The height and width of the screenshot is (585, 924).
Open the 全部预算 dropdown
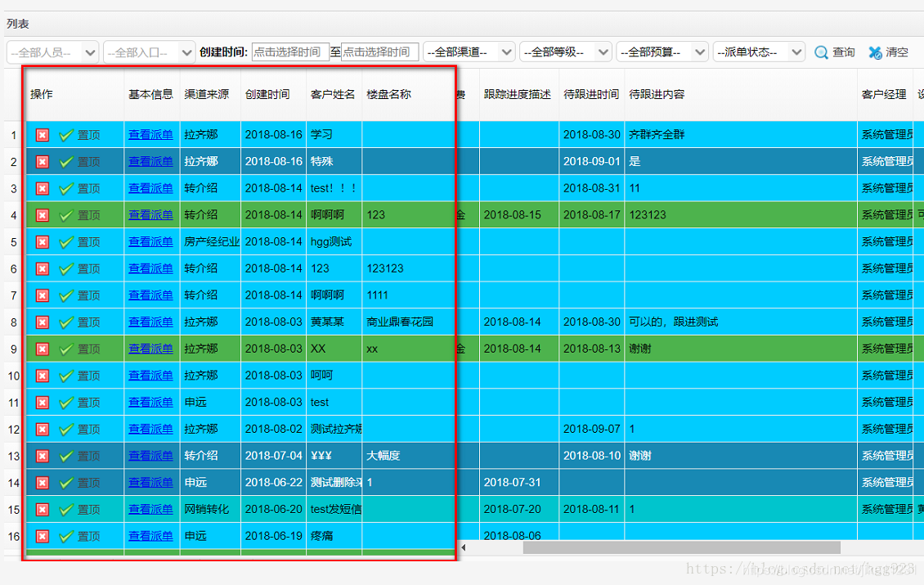[662, 52]
